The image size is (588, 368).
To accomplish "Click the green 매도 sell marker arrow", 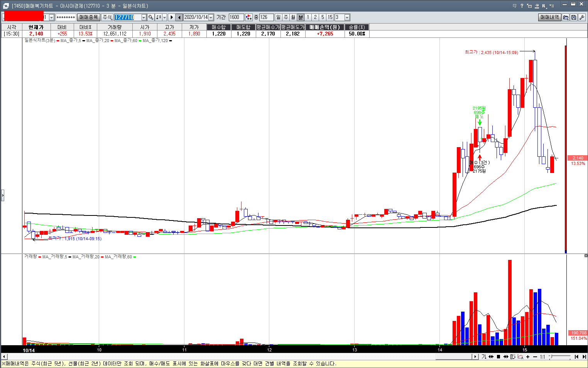I will 480,122.
